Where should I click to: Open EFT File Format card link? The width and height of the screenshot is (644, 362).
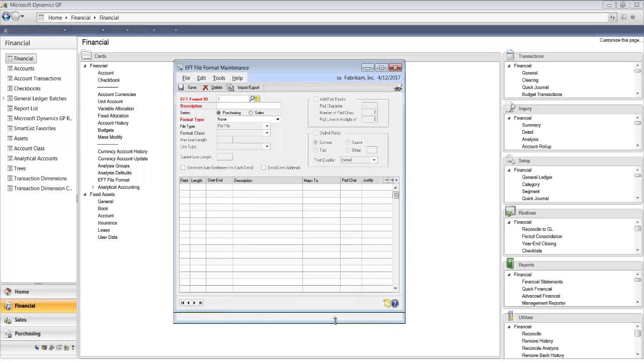click(x=114, y=180)
